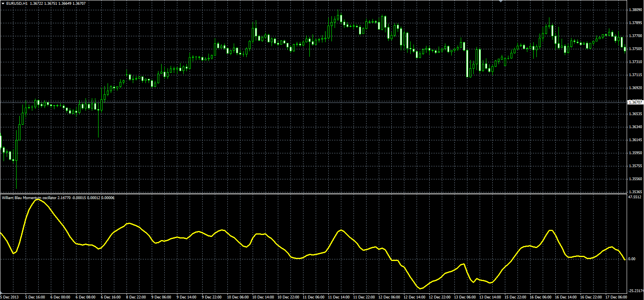The width and height of the screenshot is (644, 300).
Task: Click the oscillator scale minimum -25.2317 label
Action: pos(635,291)
